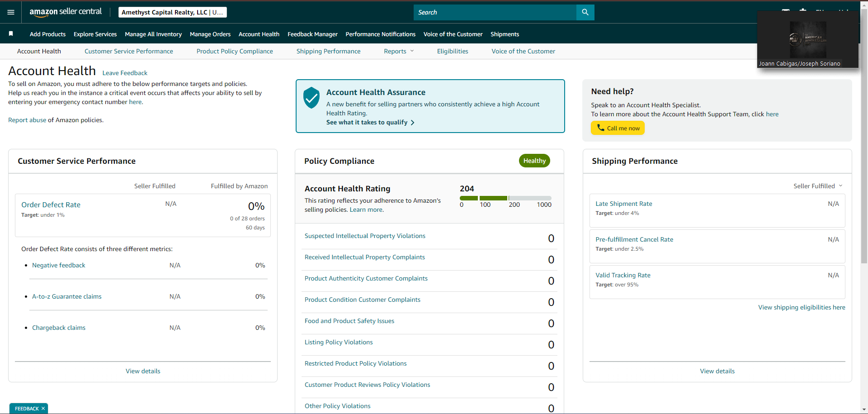Switch to the Eligibilities tab
The width and height of the screenshot is (868, 414).
[453, 51]
